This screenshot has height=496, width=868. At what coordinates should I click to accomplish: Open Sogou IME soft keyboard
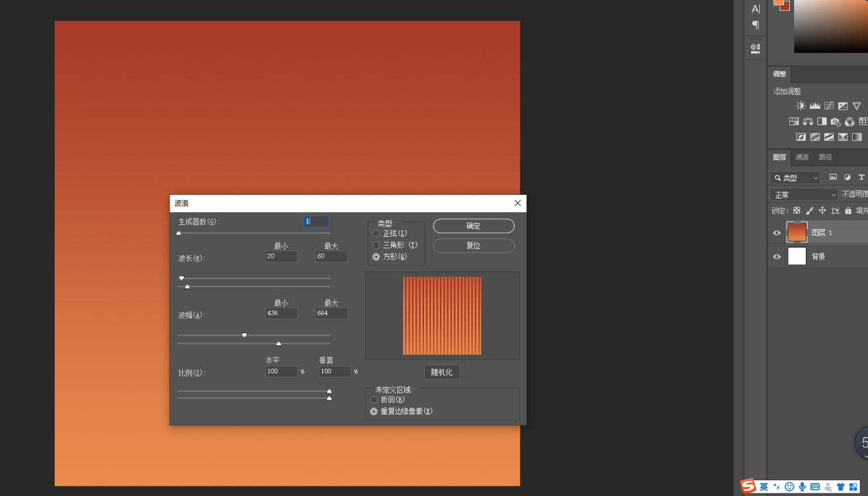click(x=815, y=486)
